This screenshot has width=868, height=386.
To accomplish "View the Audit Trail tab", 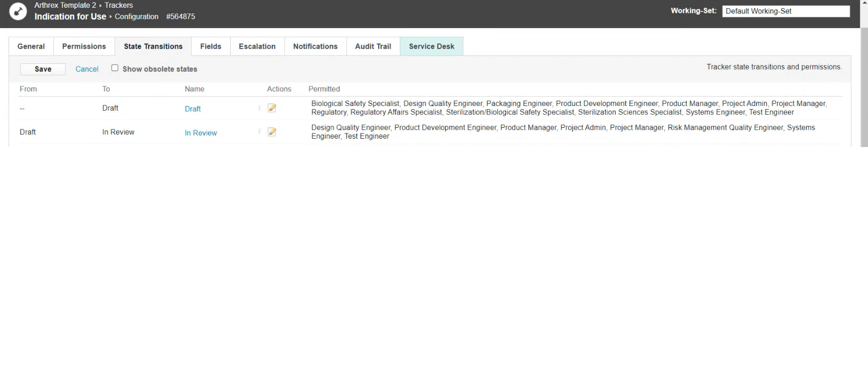I will tap(373, 46).
